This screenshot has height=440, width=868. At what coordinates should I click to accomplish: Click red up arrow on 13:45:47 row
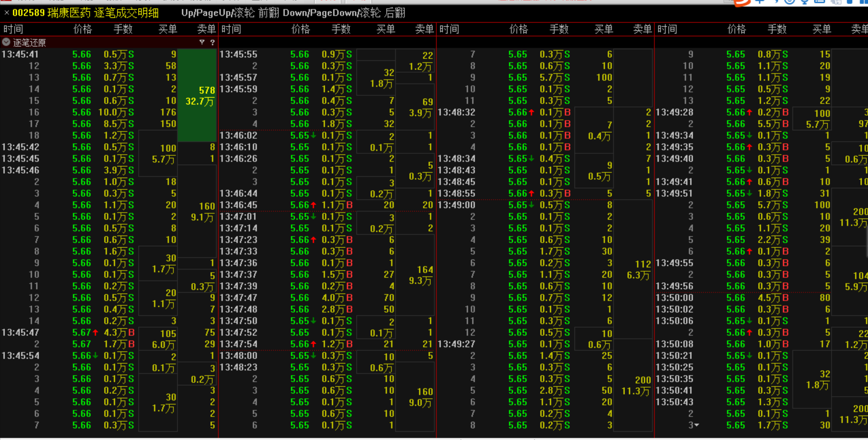coord(95,333)
